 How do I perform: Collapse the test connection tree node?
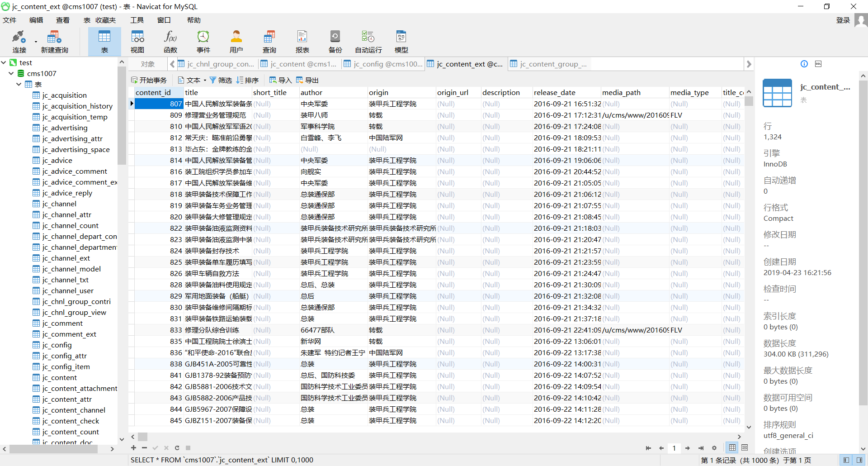point(4,62)
